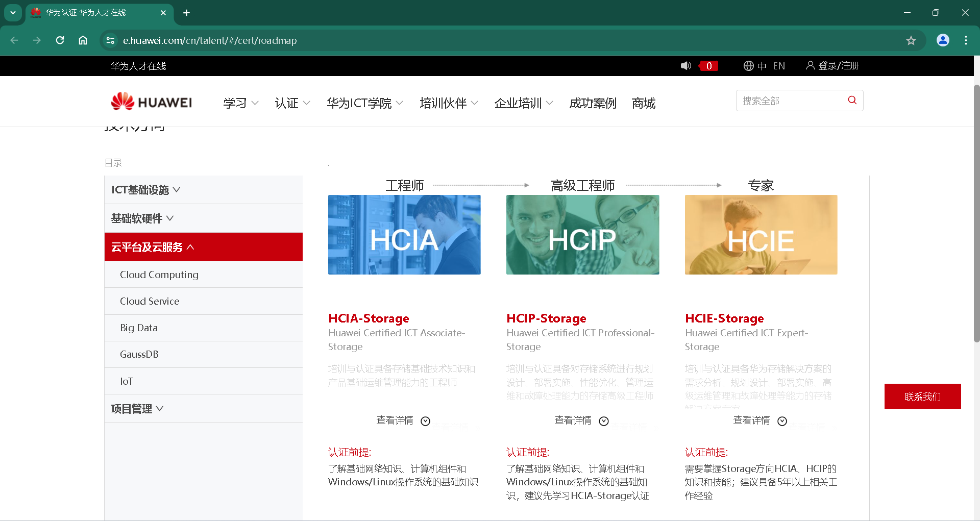Select Cloud Service in the sidebar
Screen dimensions: 980x521
(204, 301)
